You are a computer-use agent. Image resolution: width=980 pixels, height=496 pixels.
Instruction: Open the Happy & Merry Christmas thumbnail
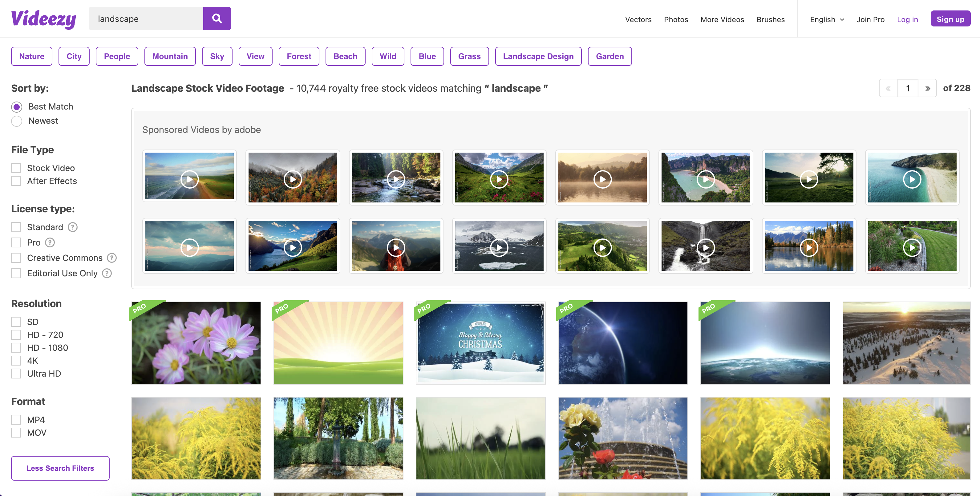point(480,343)
